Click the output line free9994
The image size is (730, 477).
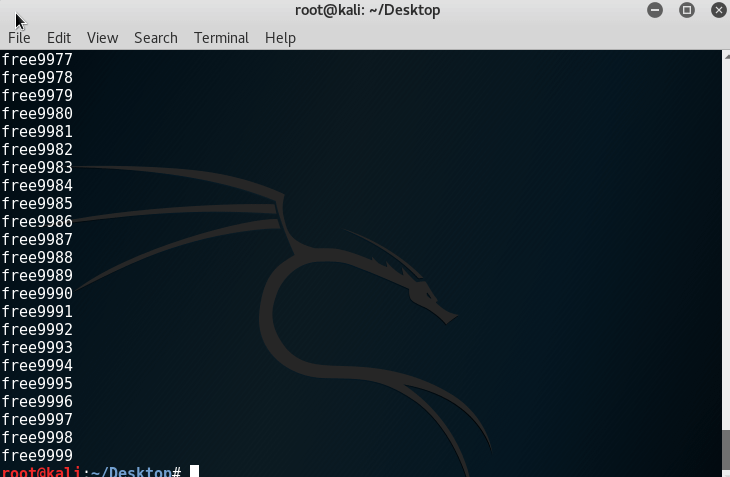pos(37,365)
